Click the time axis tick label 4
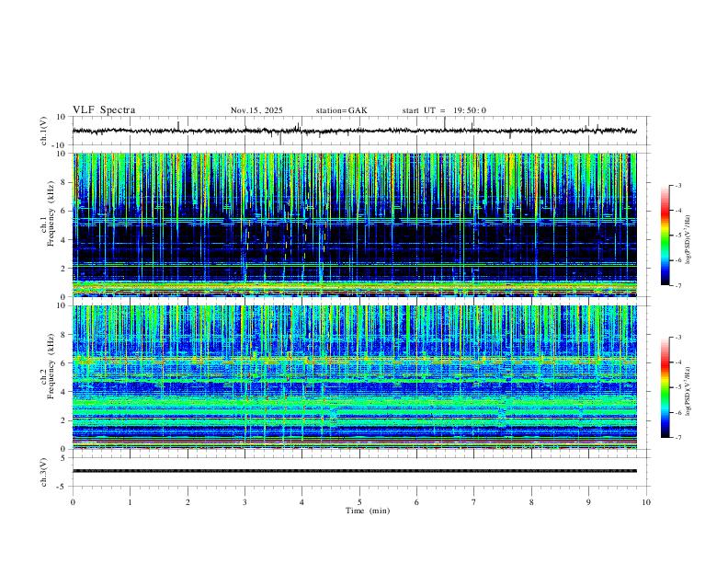This screenshot has width=728, height=563. [302, 502]
